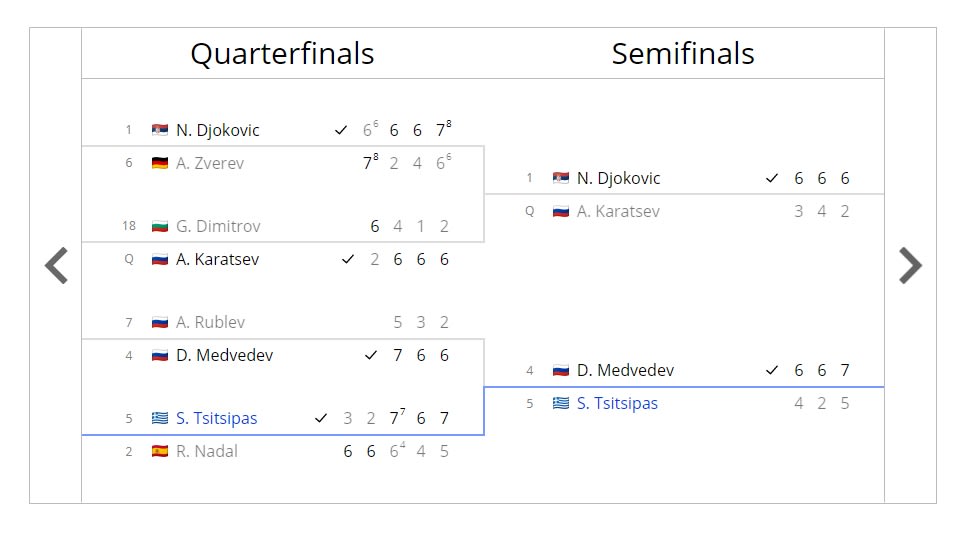Select the Quarterfinals column heading
The width and height of the screenshot is (971, 533).
282,54
